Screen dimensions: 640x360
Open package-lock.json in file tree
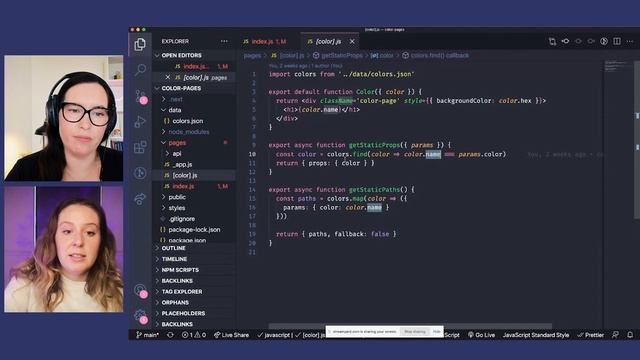coord(194,229)
